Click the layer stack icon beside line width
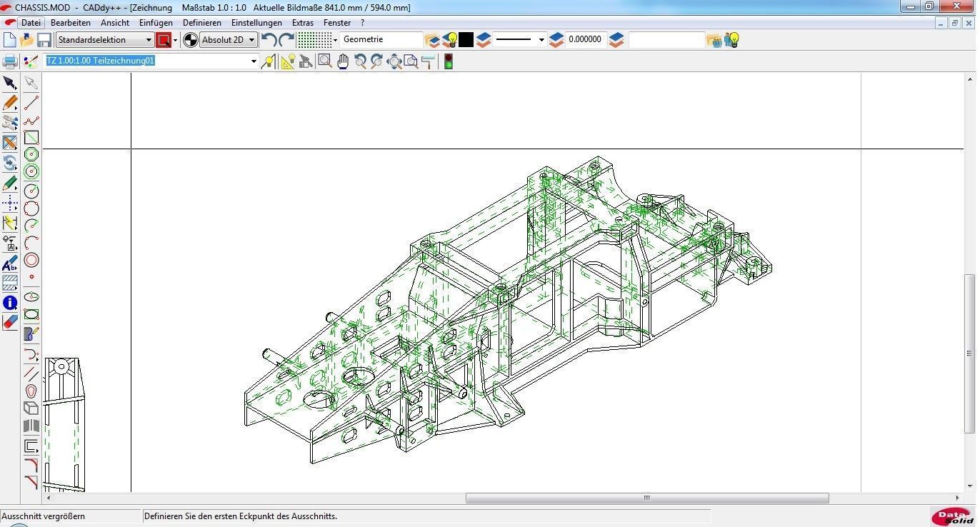The image size is (980, 527). 616,40
